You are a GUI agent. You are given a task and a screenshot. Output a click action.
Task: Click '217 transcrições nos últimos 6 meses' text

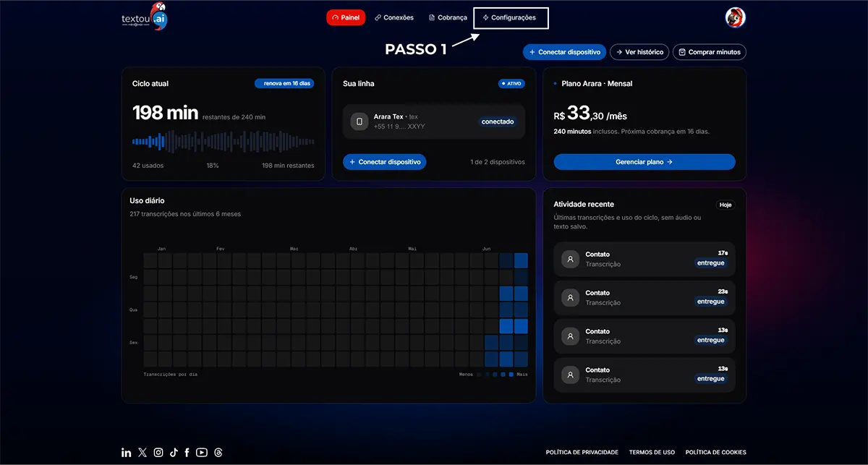(x=185, y=214)
